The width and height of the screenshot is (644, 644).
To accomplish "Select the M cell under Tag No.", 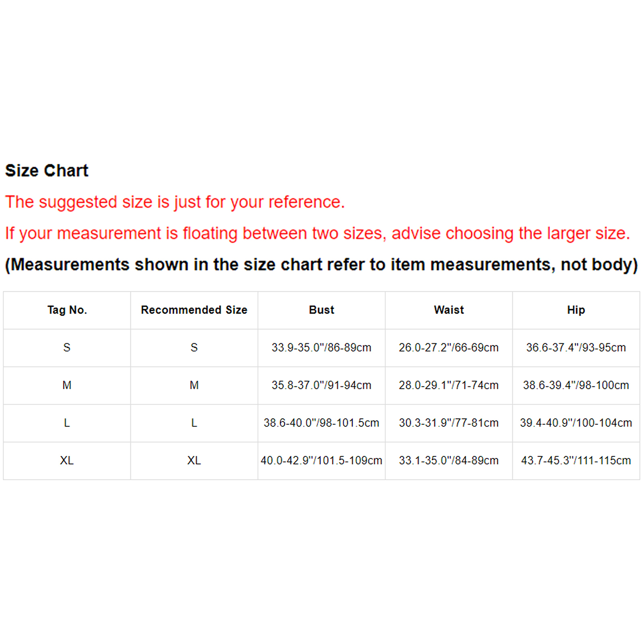I will click(67, 385).
